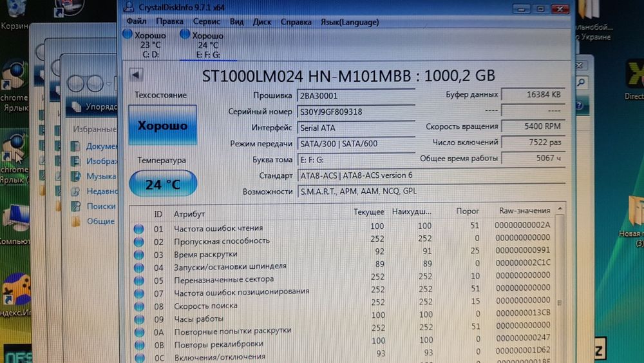644x363 pixels.
Task: Click the 16384 KB buffer value
Action: (533, 95)
